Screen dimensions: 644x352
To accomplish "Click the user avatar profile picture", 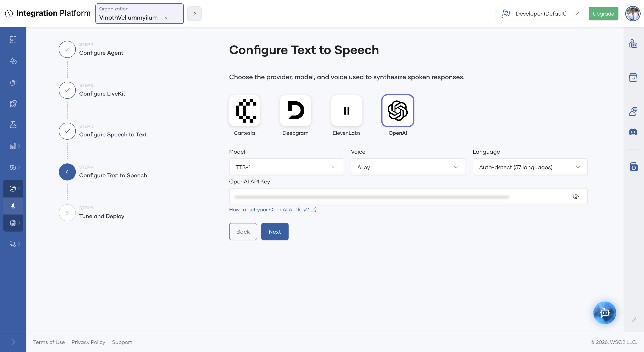I will tap(632, 13).
